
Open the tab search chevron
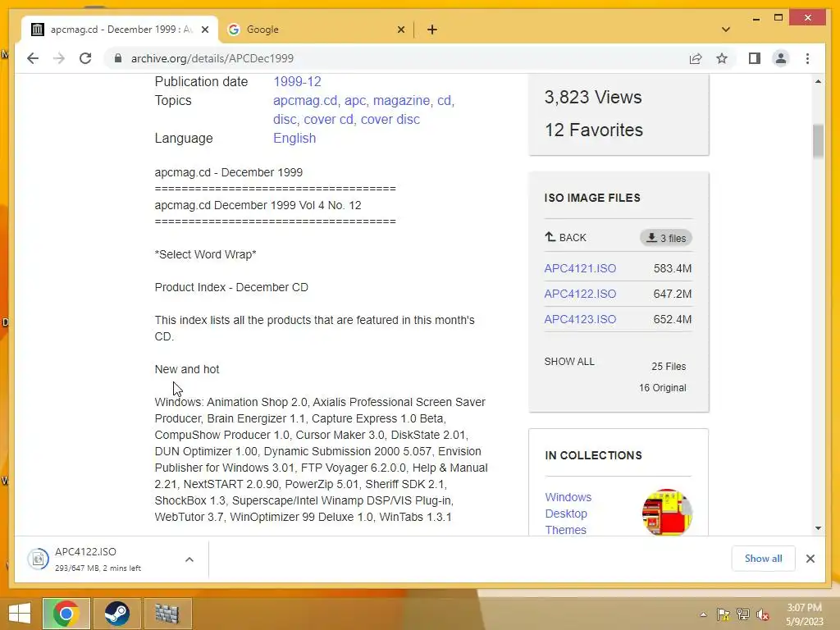(726, 30)
